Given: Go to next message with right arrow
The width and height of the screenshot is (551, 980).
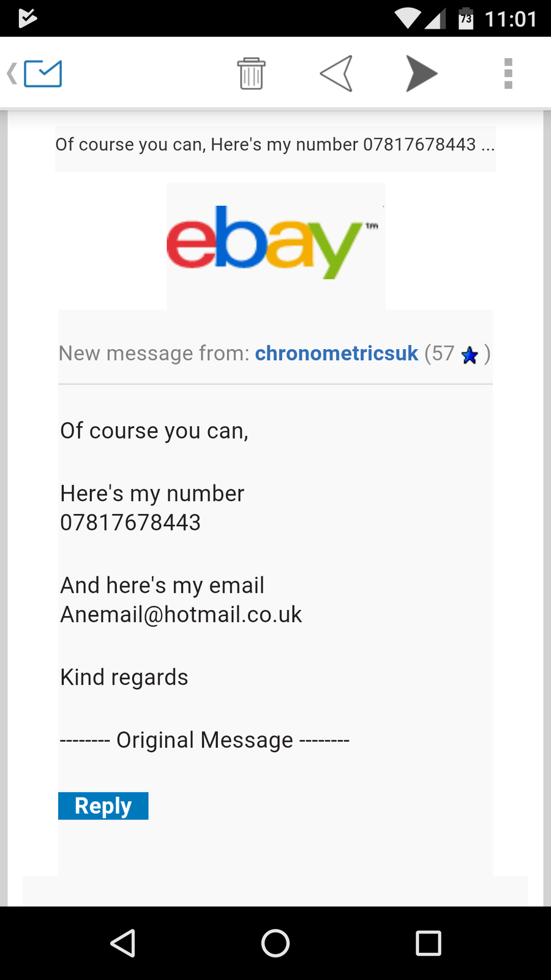Looking at the screenshot, I should click(x=421, y=74).
